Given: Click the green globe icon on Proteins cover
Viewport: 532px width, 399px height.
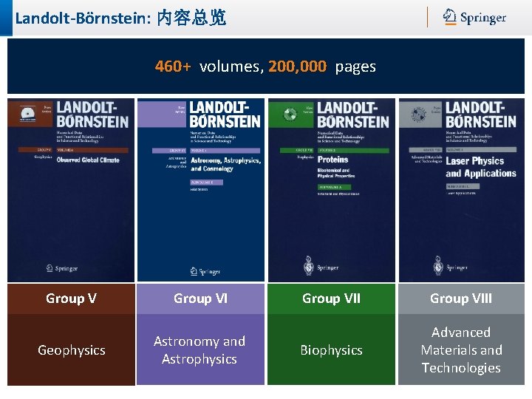Looking at the screenshot, I should [x=290, y=115].
